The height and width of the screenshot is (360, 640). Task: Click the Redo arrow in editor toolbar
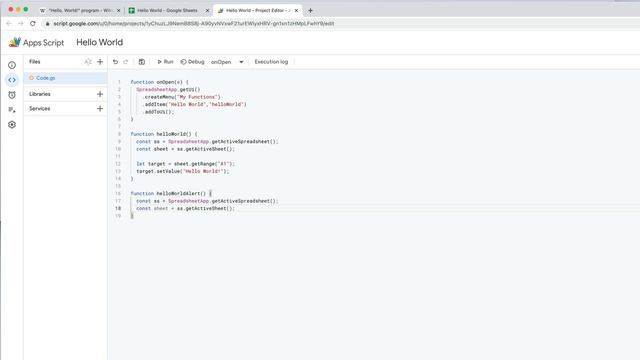click(126, 62)
